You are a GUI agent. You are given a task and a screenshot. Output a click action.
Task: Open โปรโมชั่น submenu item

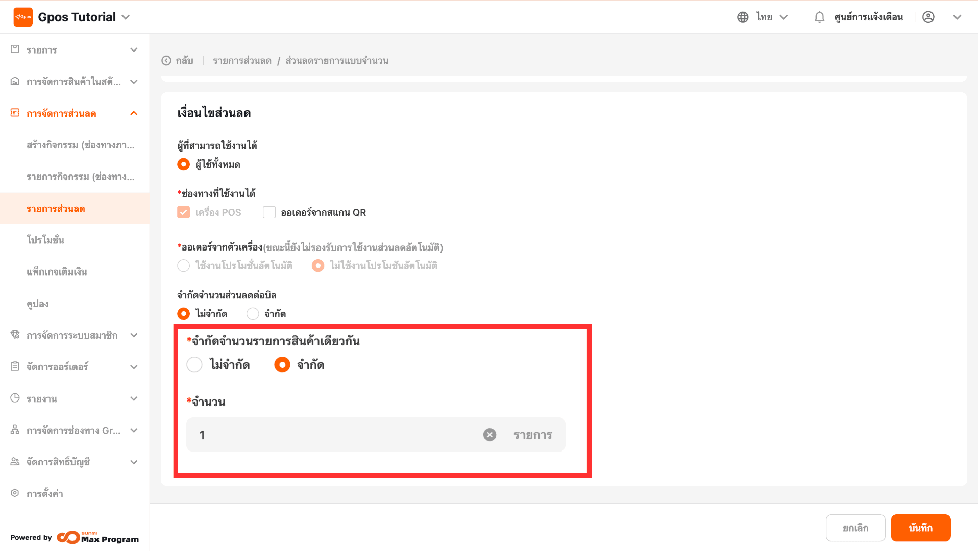point(45,240)
